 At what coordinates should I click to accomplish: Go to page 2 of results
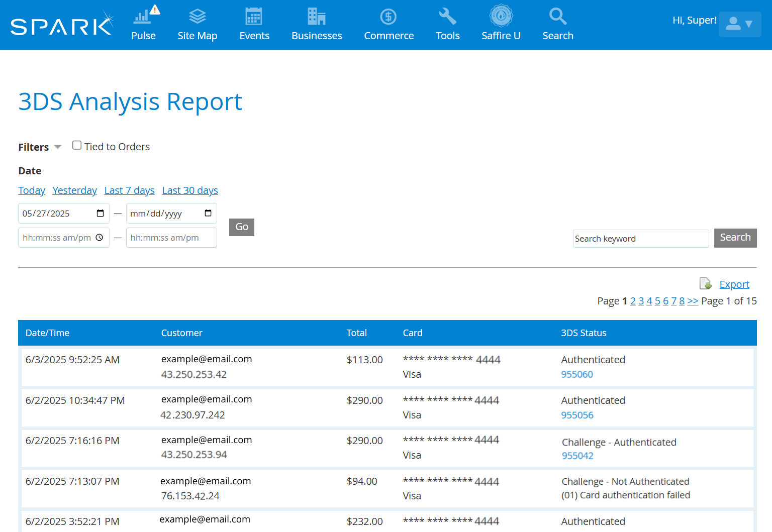[633, 301]
